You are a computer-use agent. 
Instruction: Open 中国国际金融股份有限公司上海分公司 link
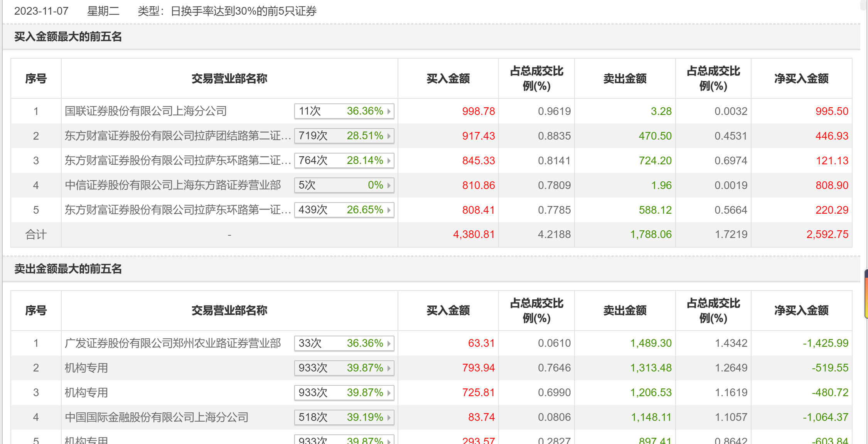pyautogui.click(x=157, y=417)
